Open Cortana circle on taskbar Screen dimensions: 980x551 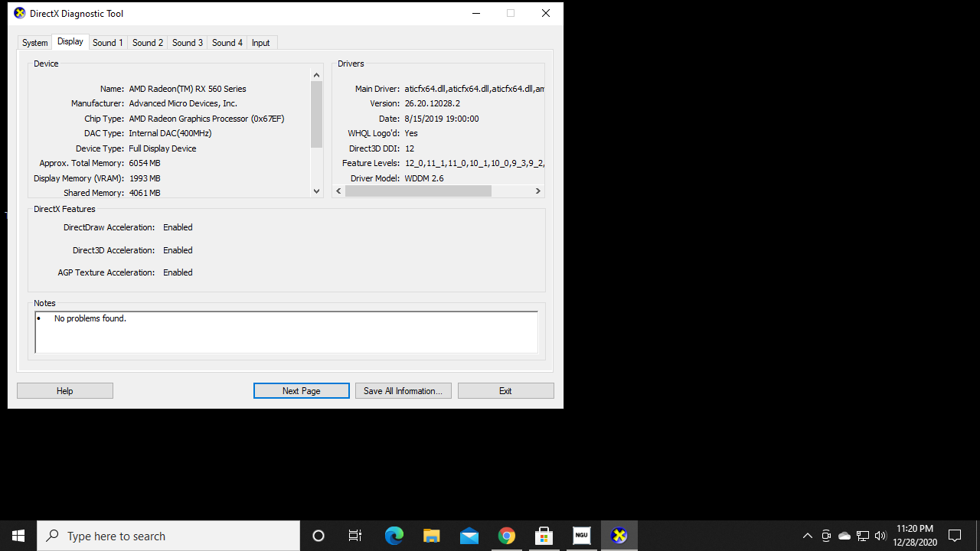click(318, 536)
